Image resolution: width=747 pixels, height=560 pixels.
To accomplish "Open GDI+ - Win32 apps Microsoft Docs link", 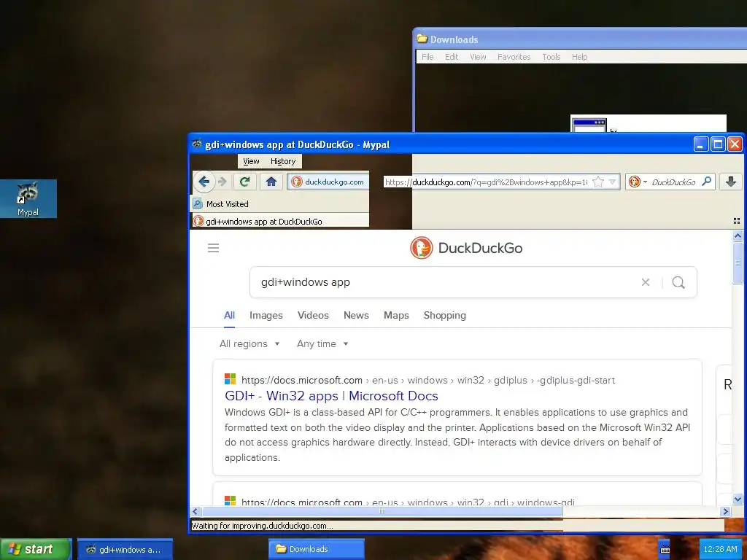I will (x=331, y=396).
